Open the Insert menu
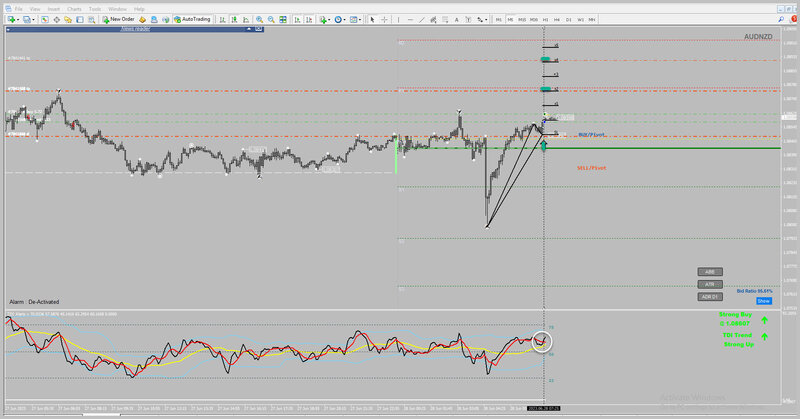This screenshot has width=800, height=419. (x=52, y=8)
